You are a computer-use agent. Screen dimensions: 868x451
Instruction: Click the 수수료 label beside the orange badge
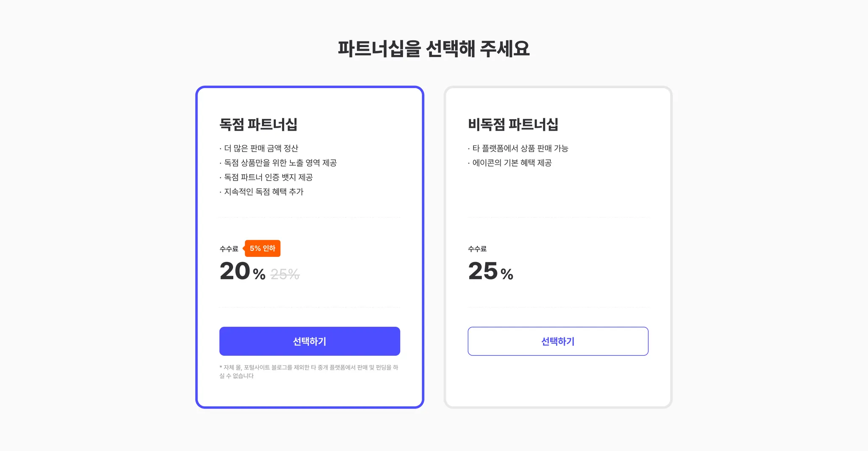[x=229, y=249]
